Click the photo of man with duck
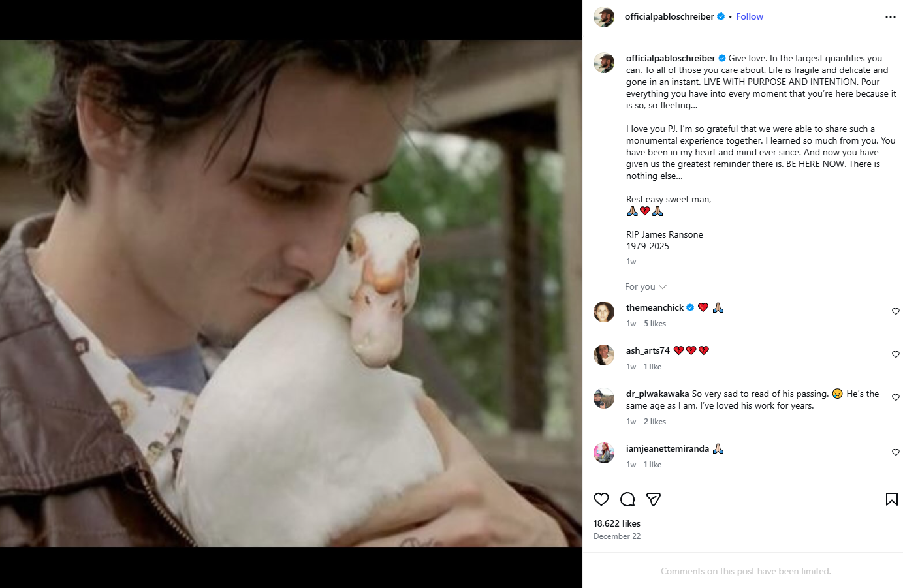Image resolution: width=903 pixels, height=588 pixels. (x=291, y=294)
